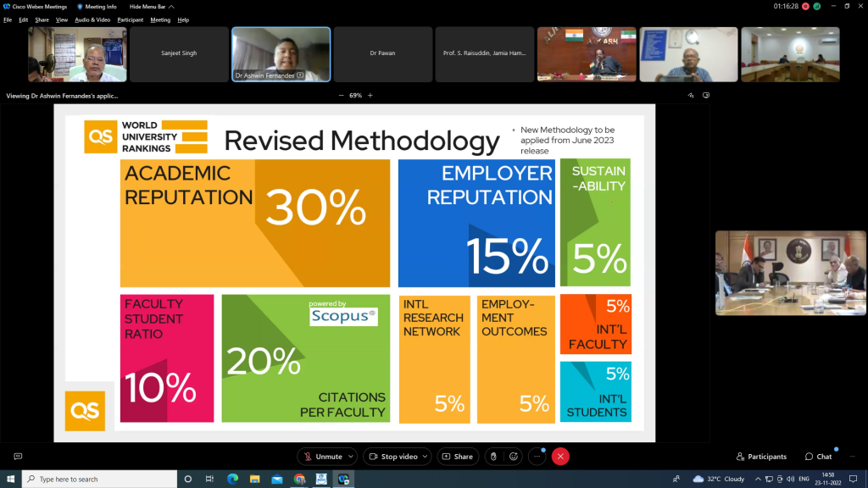Open video options arrow beside Stop video
Screen dimensions: 868x488
click(x=425, y=457)
